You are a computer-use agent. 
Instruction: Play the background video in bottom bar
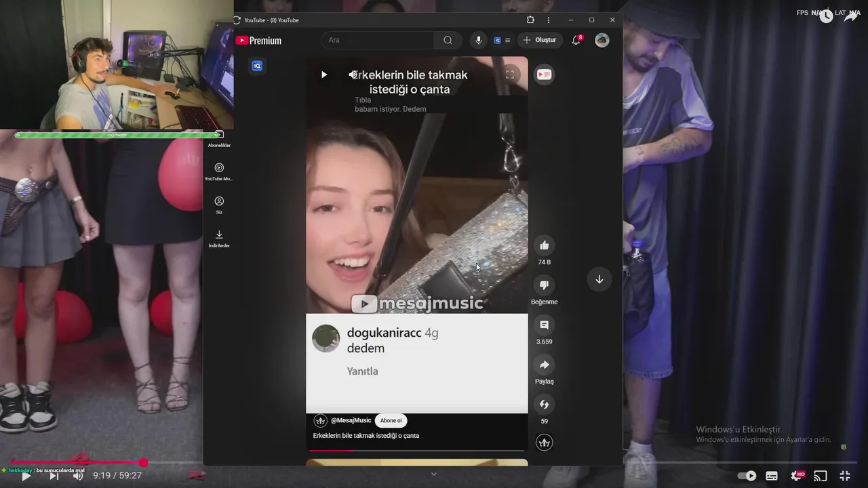point(26,476)
